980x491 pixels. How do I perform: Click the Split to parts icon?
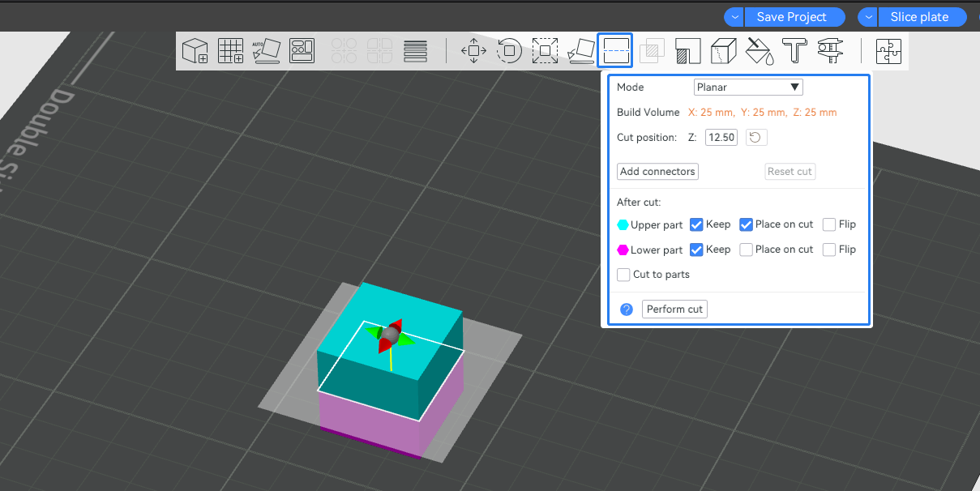pyautogui.click(x=379, y=51)
